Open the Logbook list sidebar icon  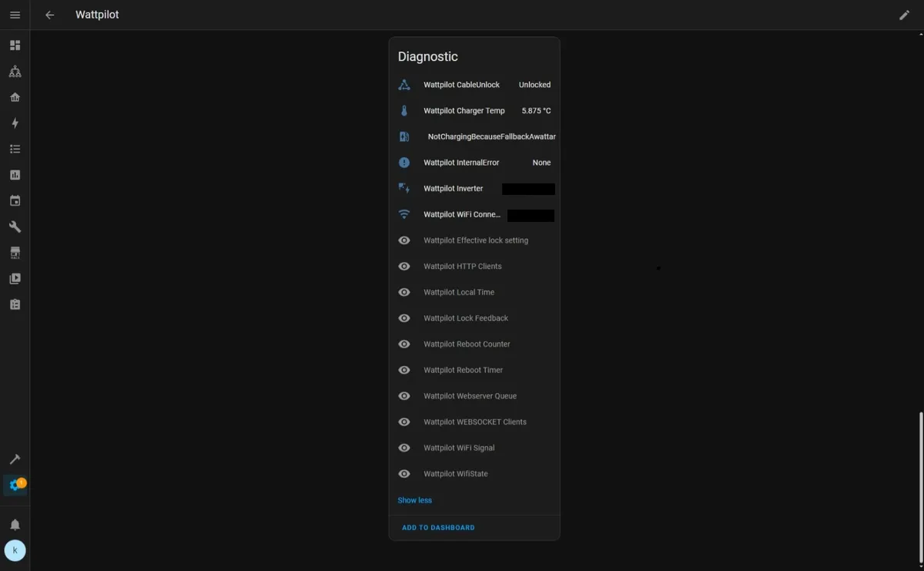coord(15,149)
